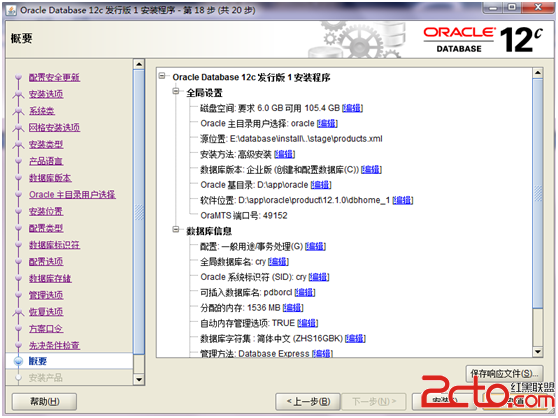Select the current 概要 step in sidebar
Image resolution: width=558 pixels, height=418 pixels.
[x=38, y=361]
